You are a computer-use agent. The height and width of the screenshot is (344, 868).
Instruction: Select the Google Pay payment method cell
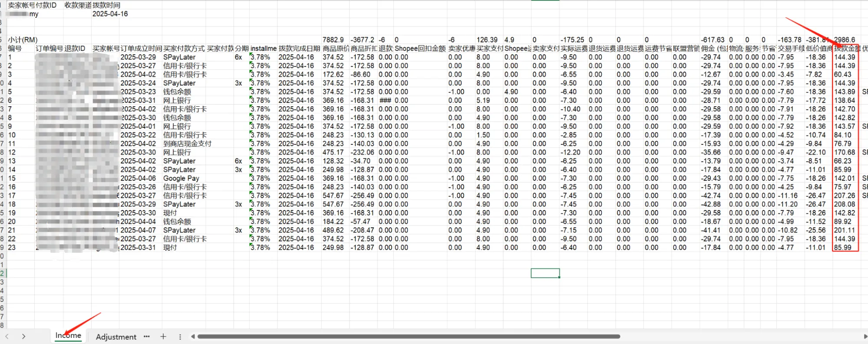tap(181, 178)
